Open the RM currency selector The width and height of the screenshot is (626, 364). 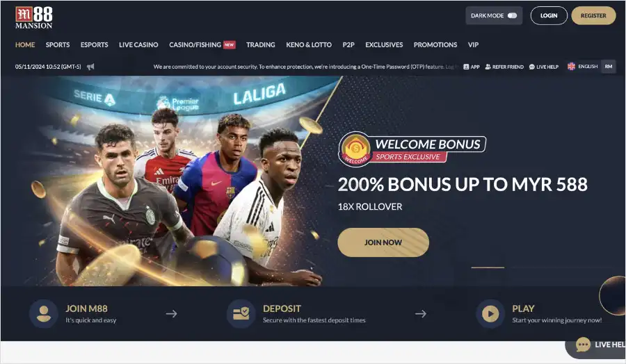click(x=609, y=67)
